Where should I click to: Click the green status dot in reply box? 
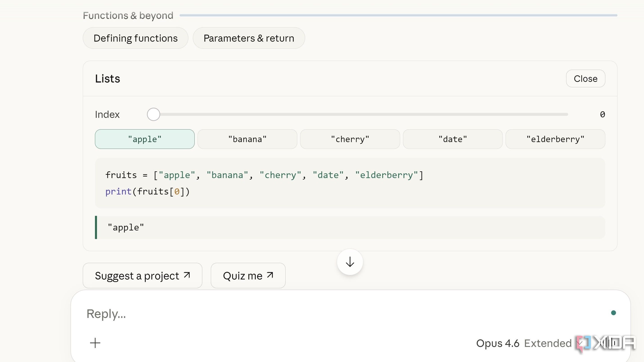[613, 313]
